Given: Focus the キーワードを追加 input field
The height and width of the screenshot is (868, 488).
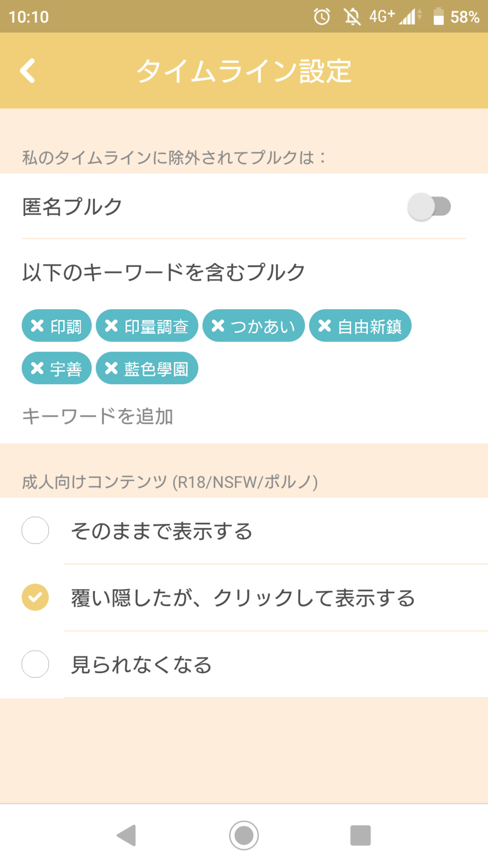Looking at the screenshot, I should click(244, 416).
